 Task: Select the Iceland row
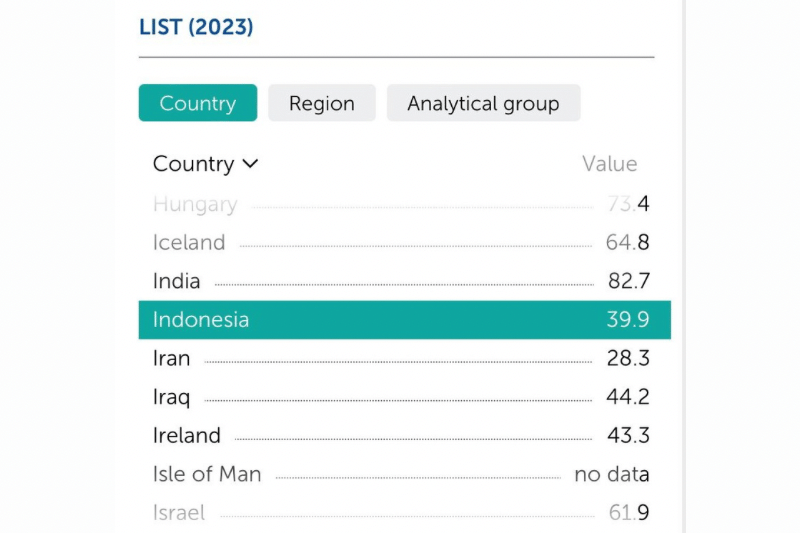[x=189, y=242]
